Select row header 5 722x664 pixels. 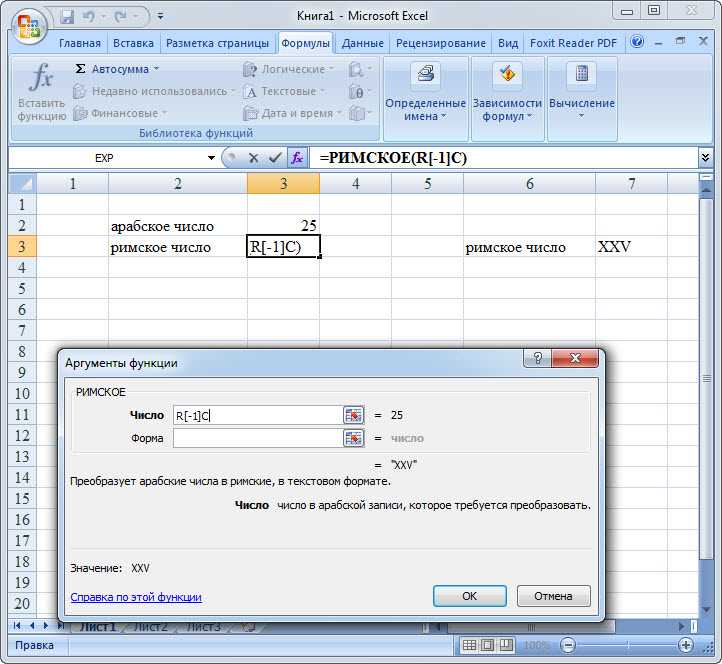[x=22, y=289]
